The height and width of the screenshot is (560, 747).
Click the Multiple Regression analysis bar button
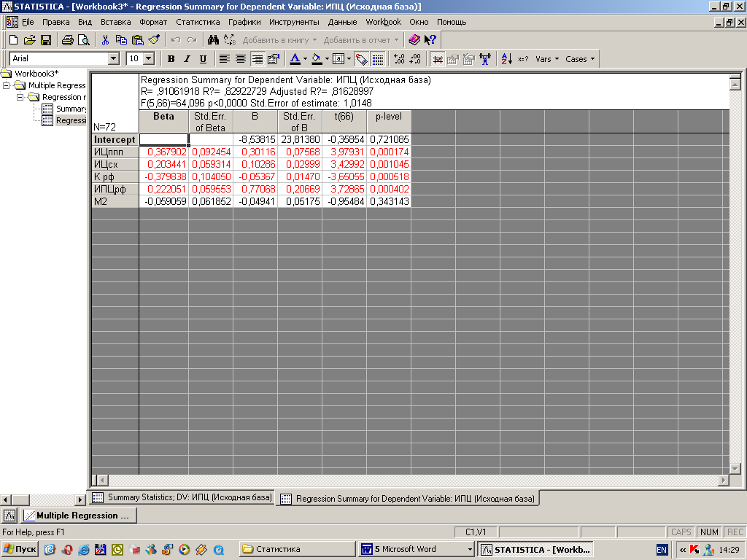pyautogui.click(x=79, y=516)
